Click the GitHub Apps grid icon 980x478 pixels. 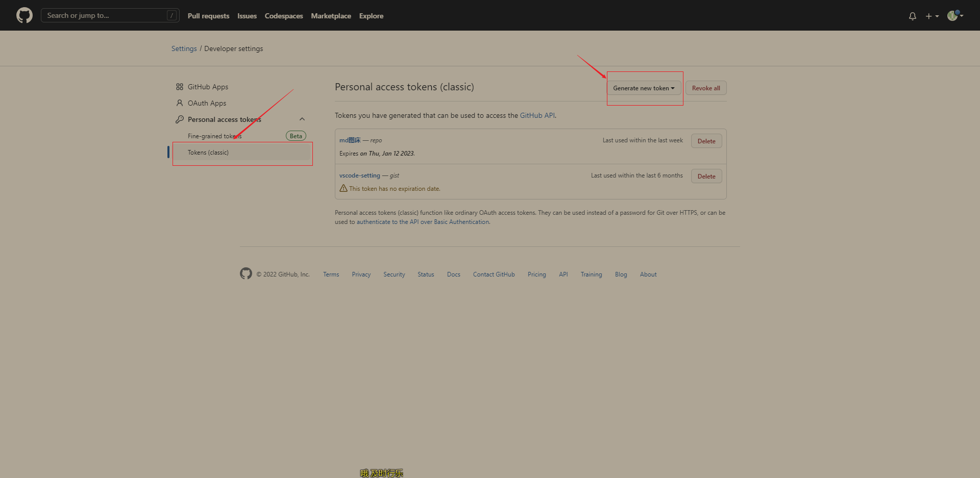tap(180, 87)
